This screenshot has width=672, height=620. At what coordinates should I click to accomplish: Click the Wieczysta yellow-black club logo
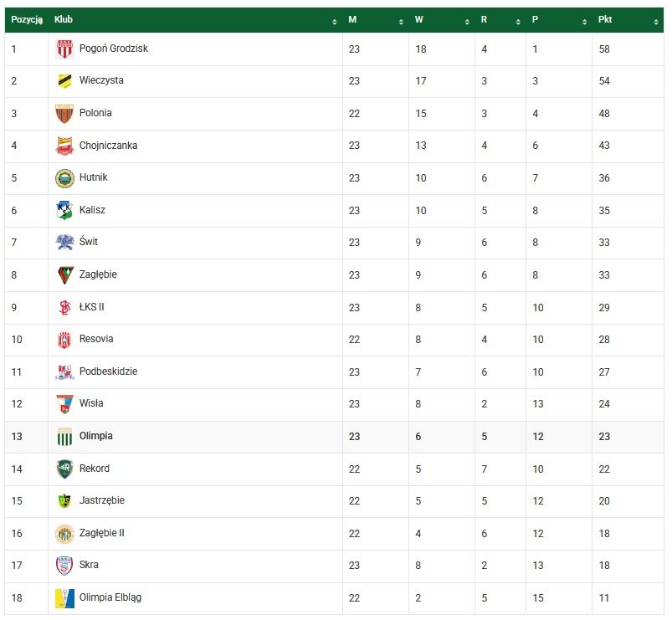(x=64, y=81)
